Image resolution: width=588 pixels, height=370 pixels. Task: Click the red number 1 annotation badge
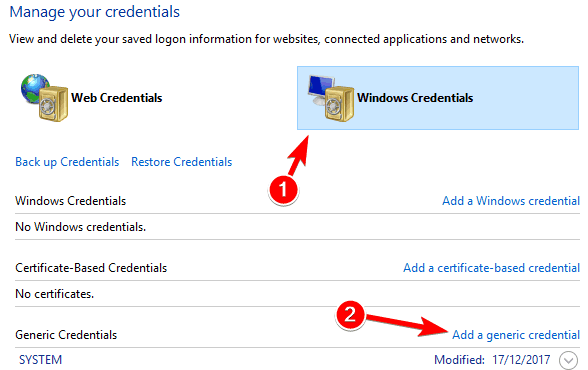point(284,189)
